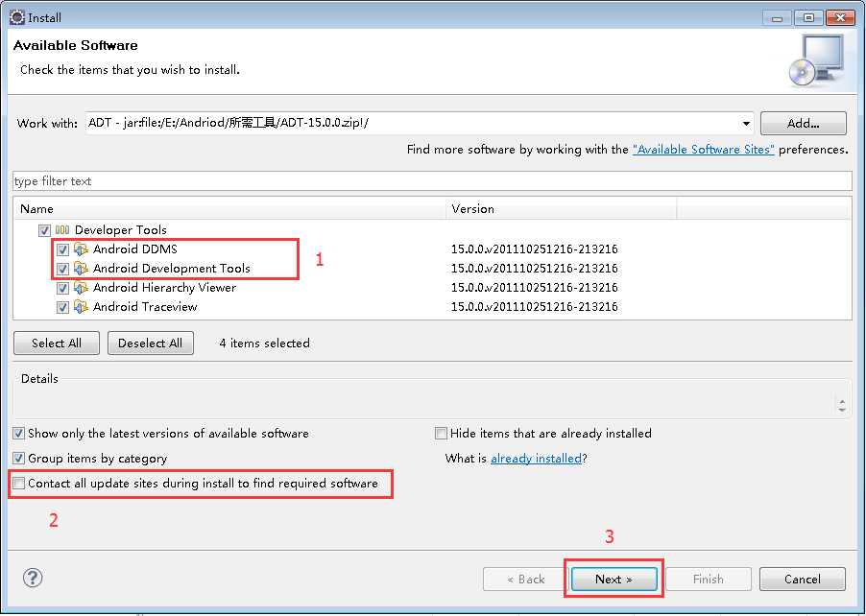Maximize the Install window
The image size is (866, 616).
(x=808, y=18)
